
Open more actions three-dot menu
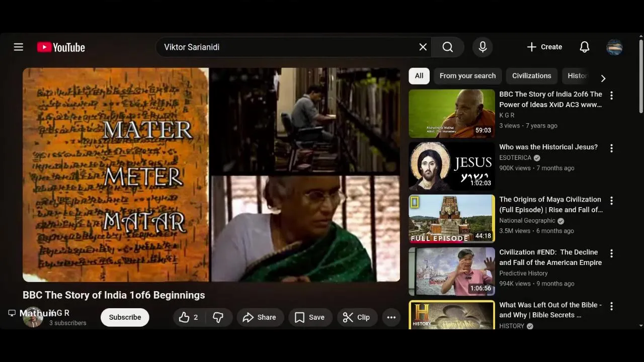[391, 317]
